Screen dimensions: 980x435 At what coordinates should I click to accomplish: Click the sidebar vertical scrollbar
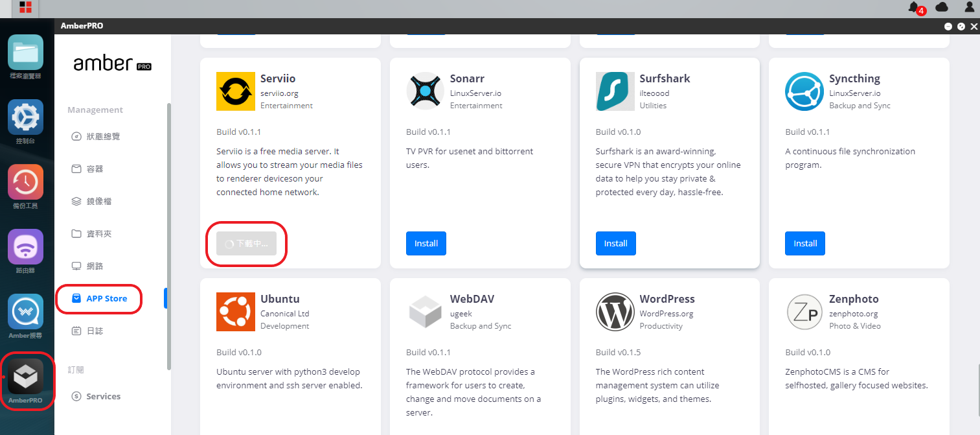(169, 236)
